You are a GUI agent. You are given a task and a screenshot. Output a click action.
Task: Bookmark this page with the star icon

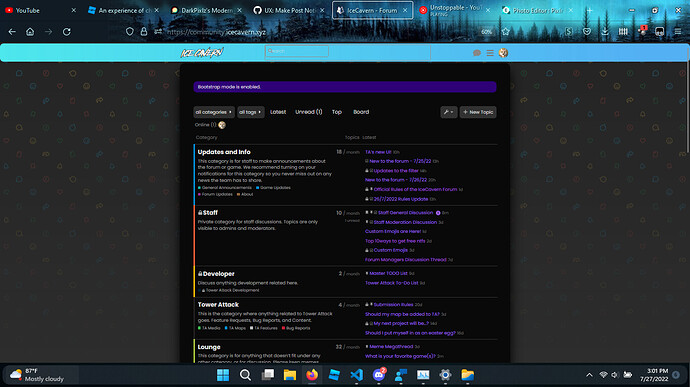coord(506,32)
